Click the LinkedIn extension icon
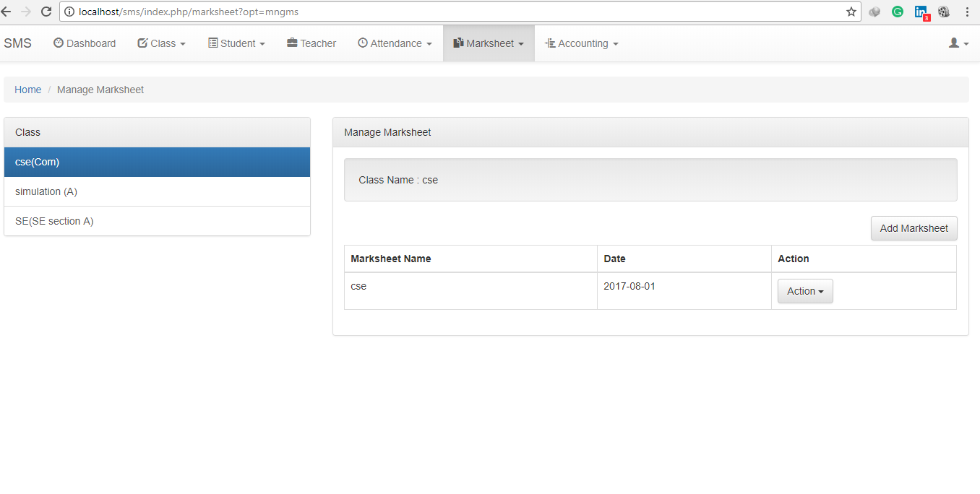 click(921, 12)
